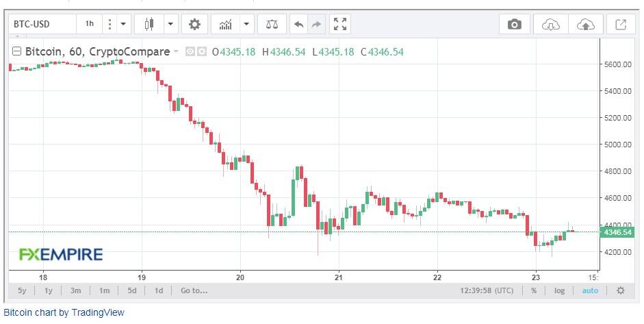Click the cloud upload (save chart) icon
644x324 pixels.
coord(586,25)
